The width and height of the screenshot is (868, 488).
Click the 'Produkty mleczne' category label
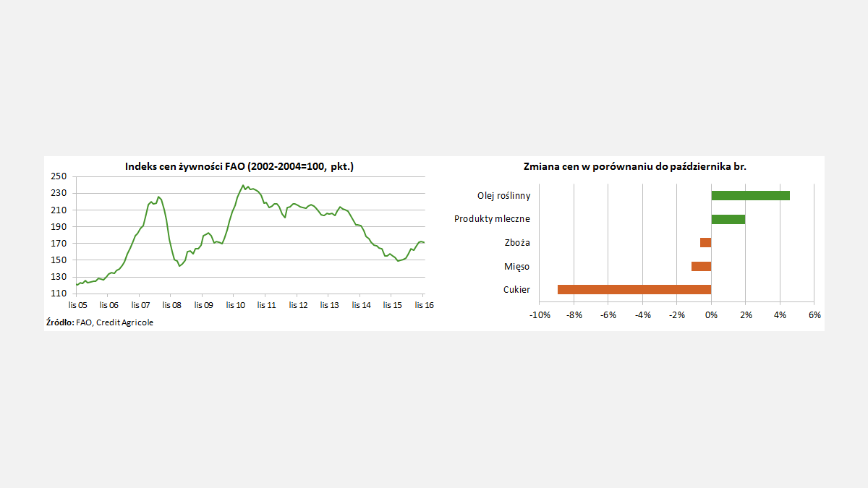point(492,219)
